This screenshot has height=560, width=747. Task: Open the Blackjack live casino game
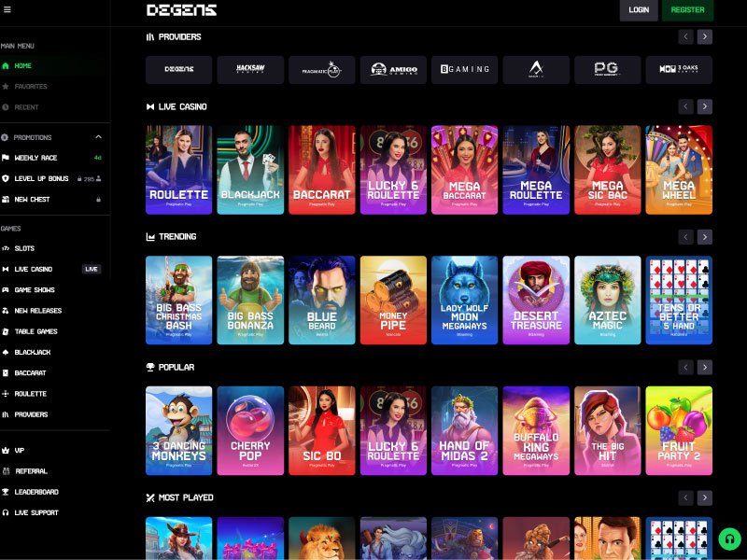click(250, 170)
